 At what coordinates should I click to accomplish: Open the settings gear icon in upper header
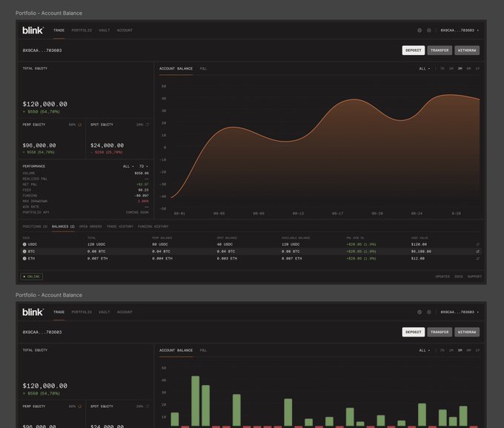click(429, 30)
